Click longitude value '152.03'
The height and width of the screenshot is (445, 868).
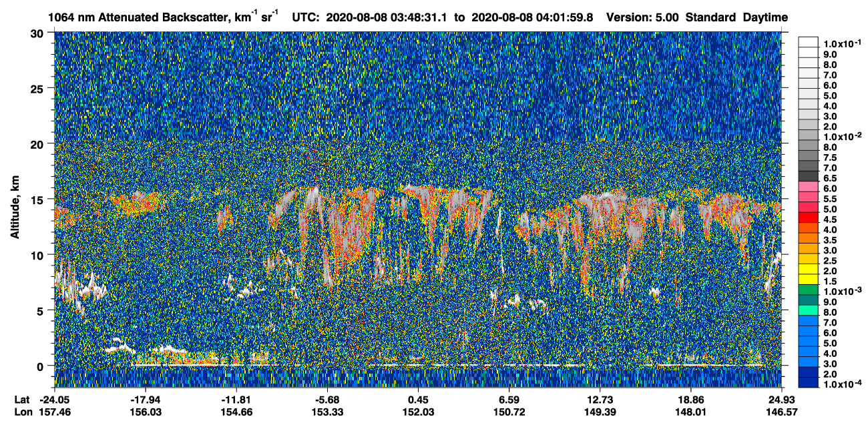418,412
